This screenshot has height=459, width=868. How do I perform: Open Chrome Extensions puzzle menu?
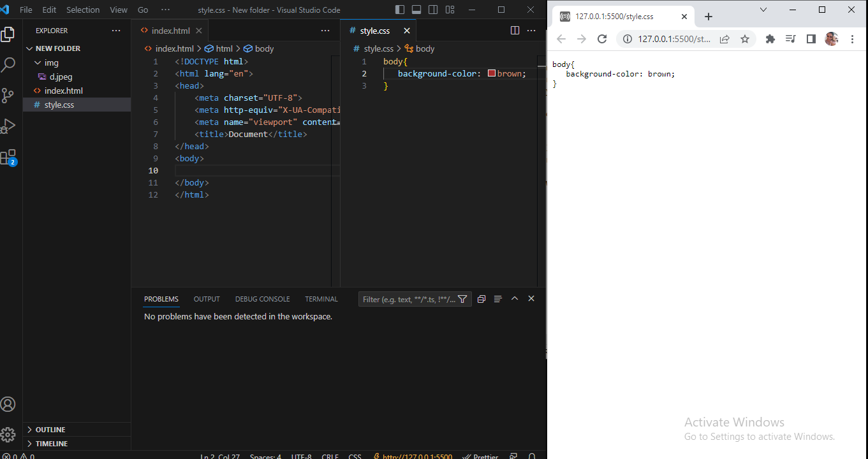pos(770,39)
